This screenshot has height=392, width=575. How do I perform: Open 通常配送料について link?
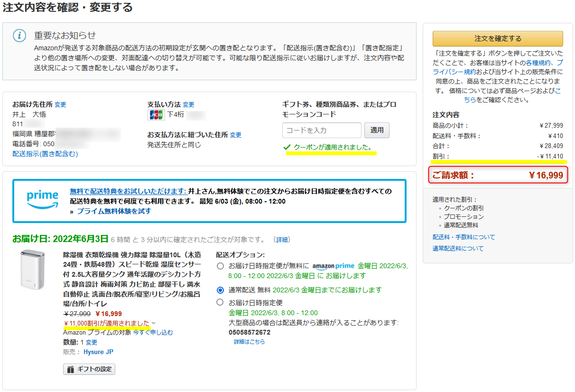[x=458, y=249]
